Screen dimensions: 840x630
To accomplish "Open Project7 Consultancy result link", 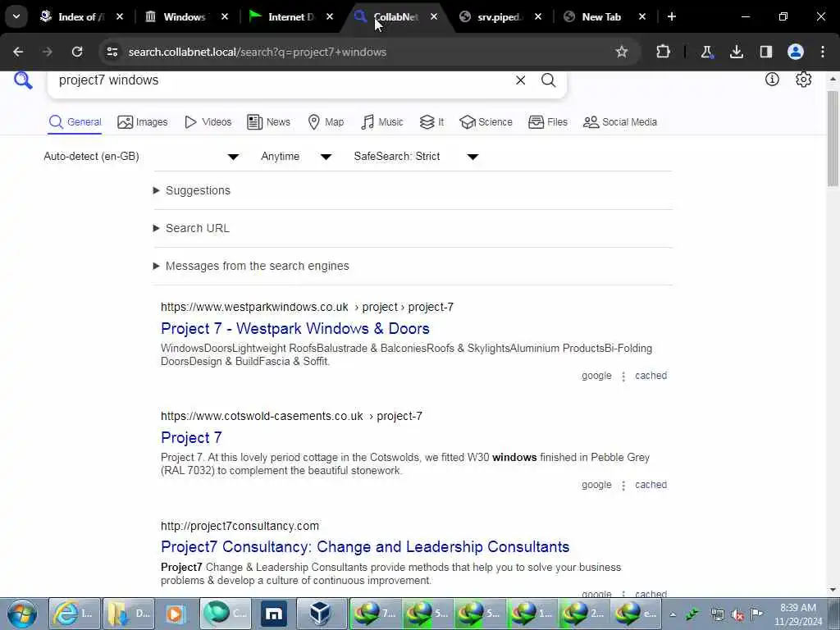I will 365,547.
